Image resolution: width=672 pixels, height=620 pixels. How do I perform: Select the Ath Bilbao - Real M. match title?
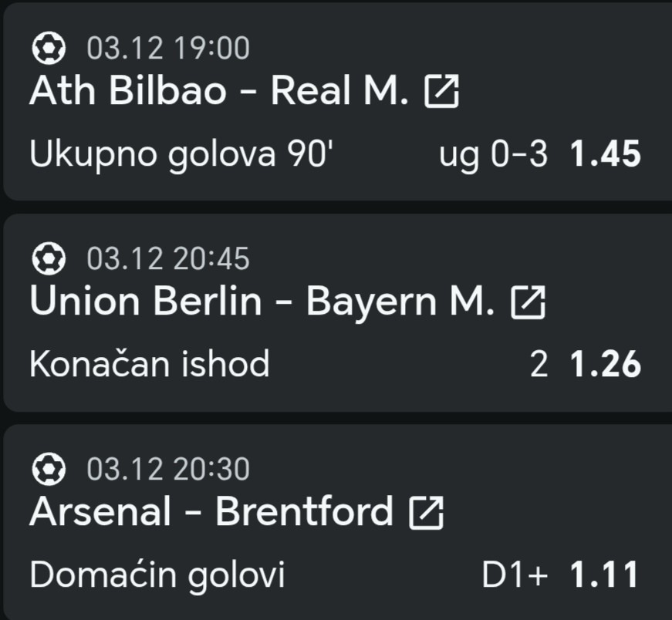(218, 93)
